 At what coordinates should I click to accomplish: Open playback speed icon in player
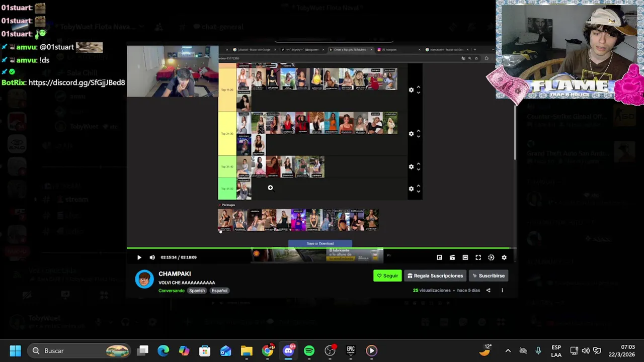click(491, 257)
